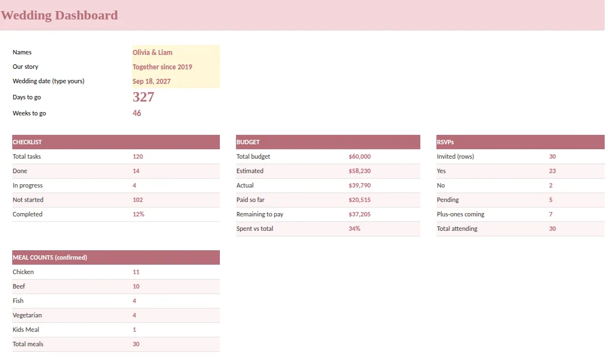This screenshot has height=364, width=608.
Task: Select the Beef meal count 10
Action: pyautogui.click(x=136, y=286)
